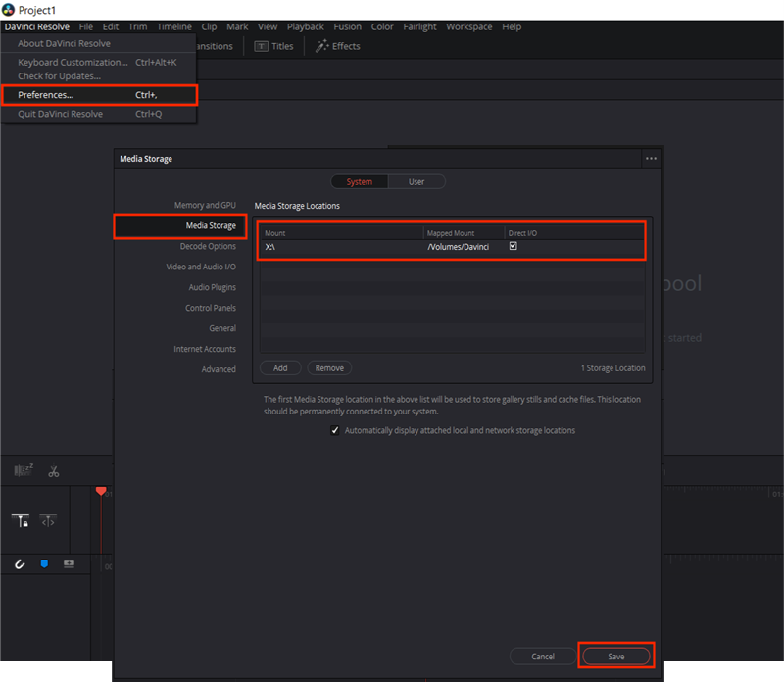Open the File menu

click(x=86, y=27)
